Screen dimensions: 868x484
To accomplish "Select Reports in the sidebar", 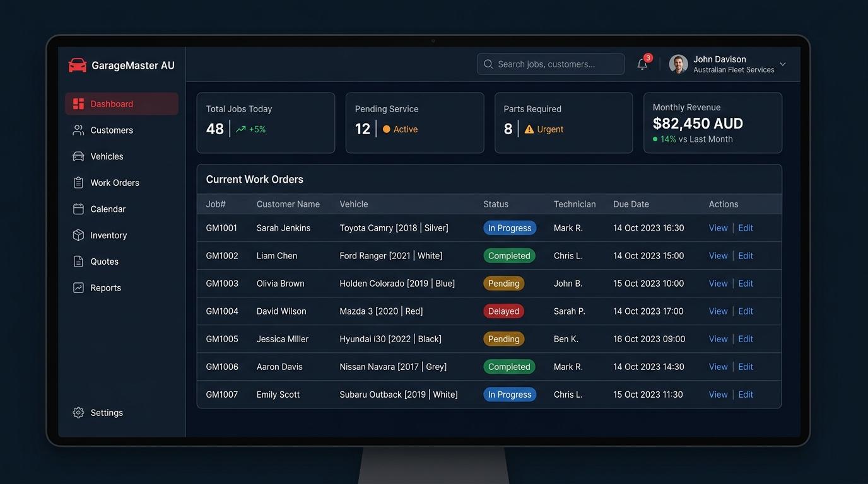I will point(122,287).
